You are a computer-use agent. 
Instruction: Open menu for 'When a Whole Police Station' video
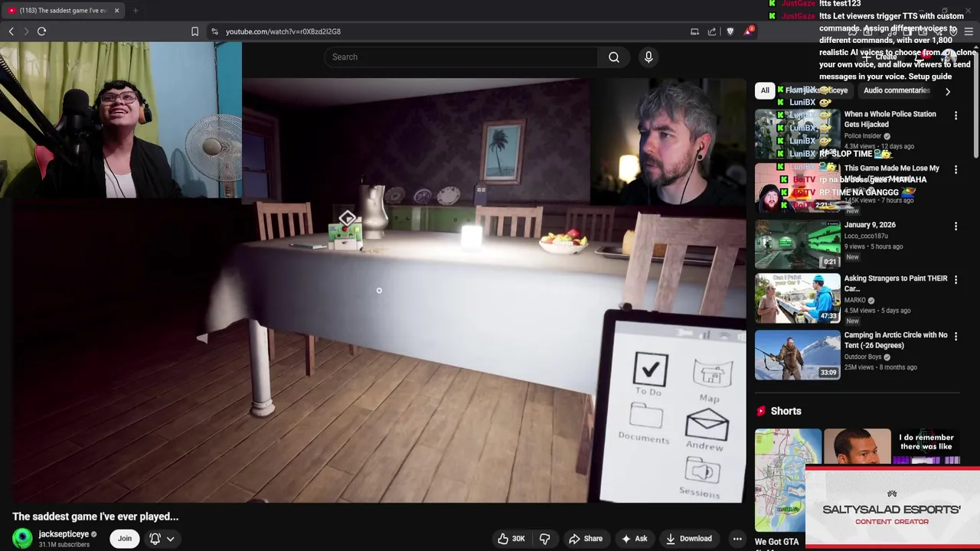(x=955, y=116)
